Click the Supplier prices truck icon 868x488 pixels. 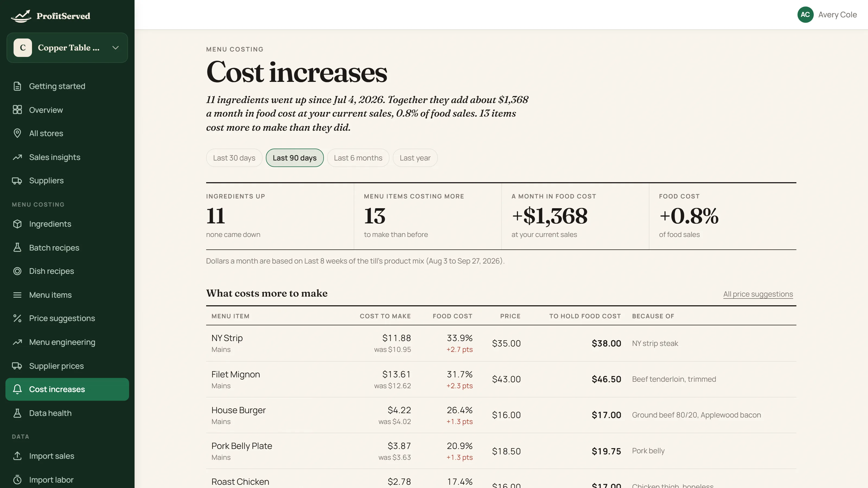click(17, 366)
